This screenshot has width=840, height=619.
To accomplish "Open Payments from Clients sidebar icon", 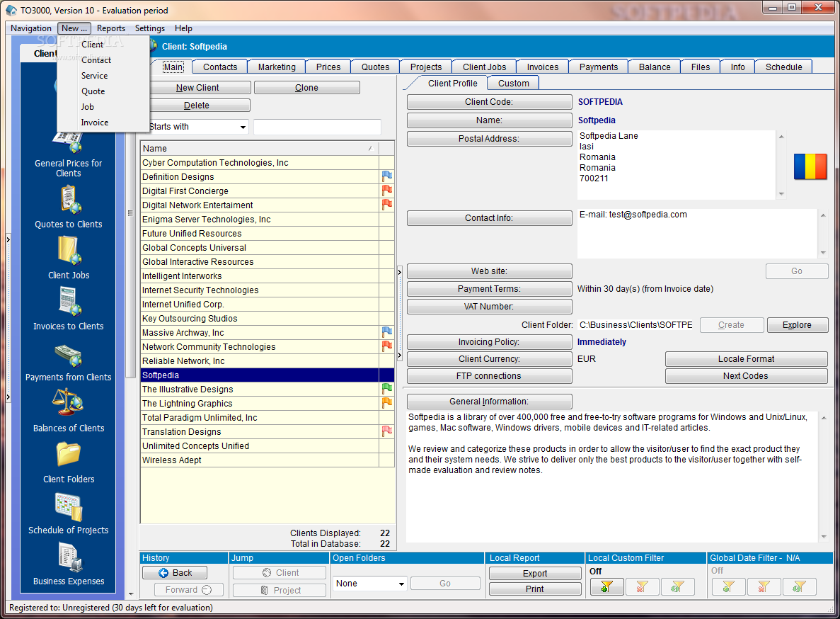I will (69, 355).
